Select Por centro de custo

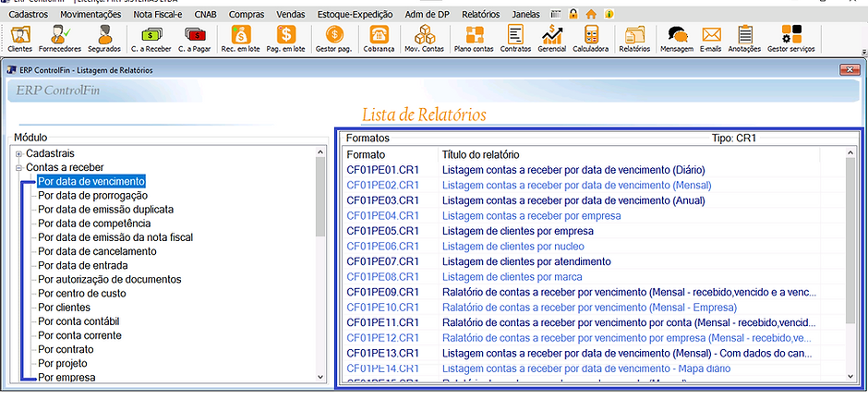coord(82,294)
